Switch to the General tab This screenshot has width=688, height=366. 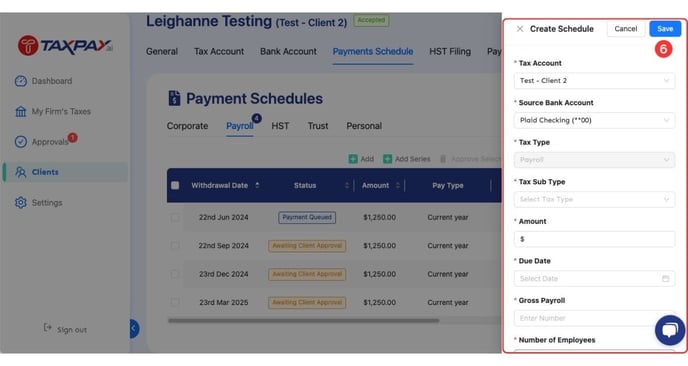162,51
